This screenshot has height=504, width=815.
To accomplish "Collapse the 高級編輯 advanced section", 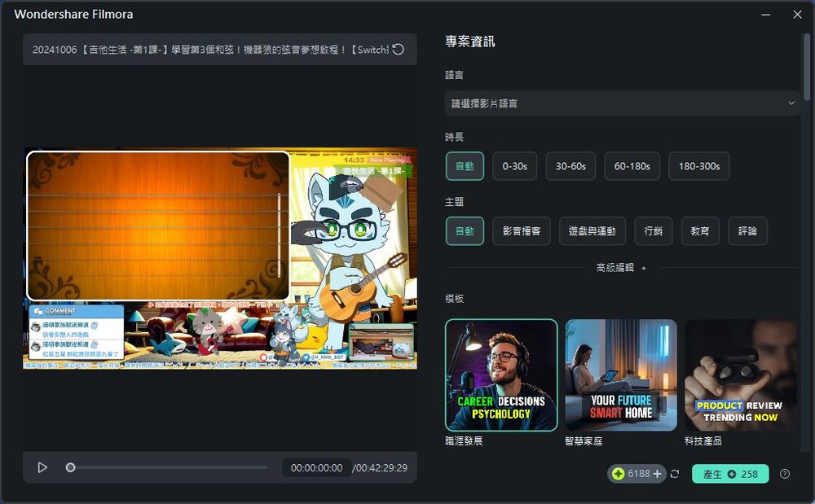I will pos(621,268).
